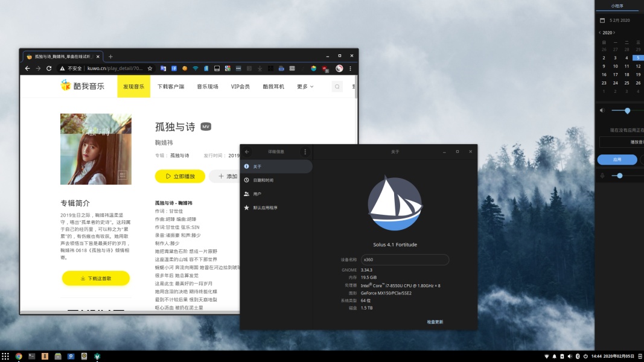Open Chrome's three-dot menu

[350, 69]
